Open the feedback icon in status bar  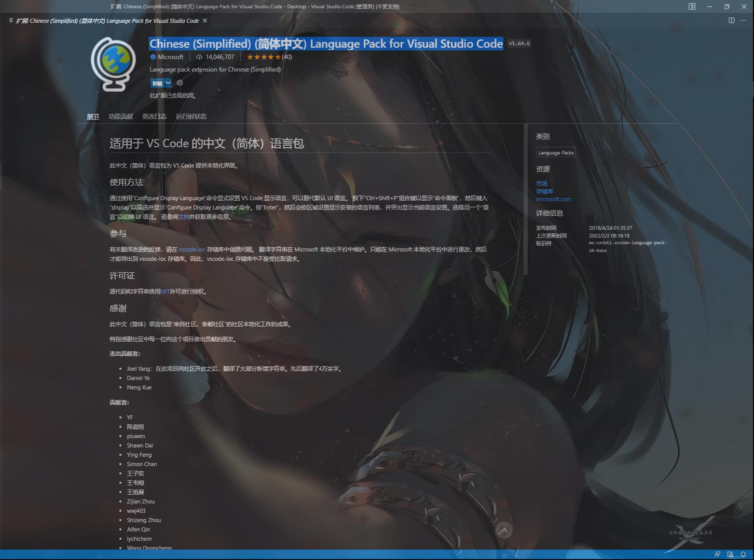717,554
